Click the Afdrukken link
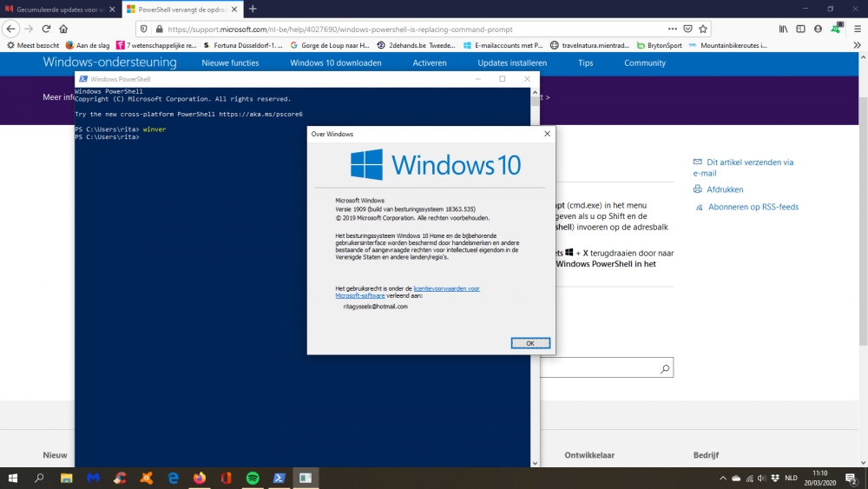This screenshot has height=489, width=868. [725, 189]
